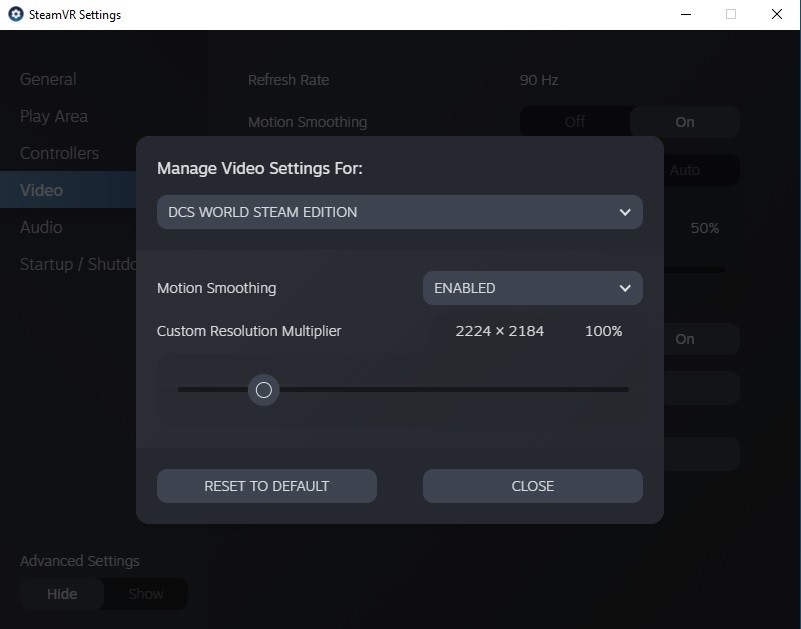Open the General settings tab

(x=49, y=79)
